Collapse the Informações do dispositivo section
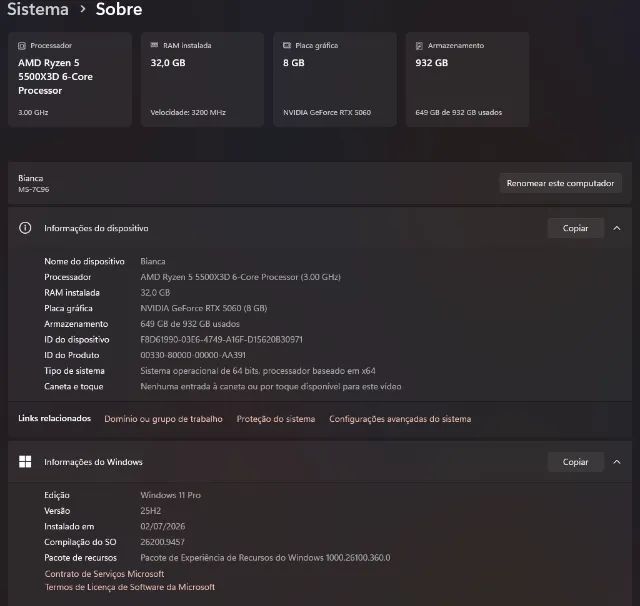This screenshot has width=640, height=606. point(617,228)
